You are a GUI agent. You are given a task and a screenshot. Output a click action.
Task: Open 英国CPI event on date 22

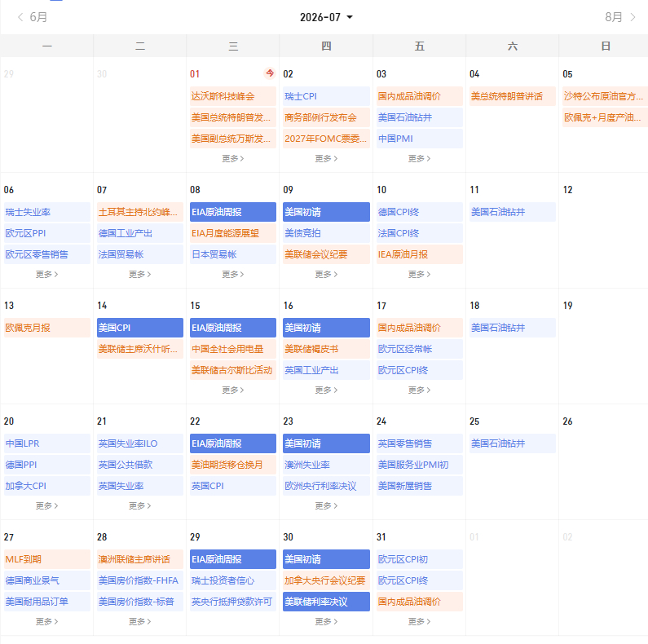pyautogui.click(x=233, y=486)
